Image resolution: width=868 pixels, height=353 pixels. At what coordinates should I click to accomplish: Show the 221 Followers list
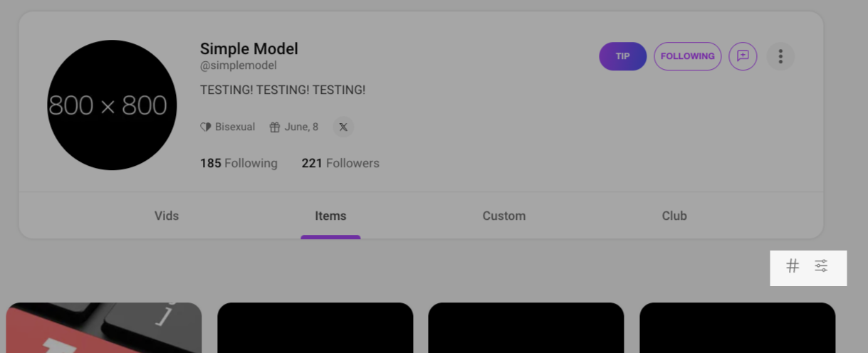340,163
